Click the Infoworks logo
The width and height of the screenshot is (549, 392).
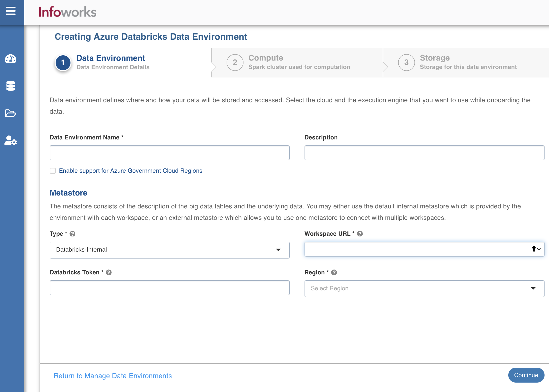click(x=68, y=12)
